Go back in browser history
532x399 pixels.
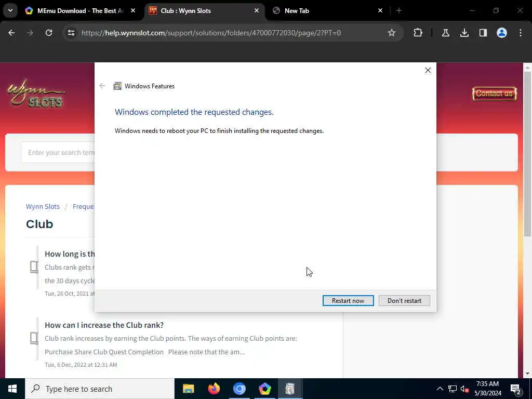coord(11,33)
